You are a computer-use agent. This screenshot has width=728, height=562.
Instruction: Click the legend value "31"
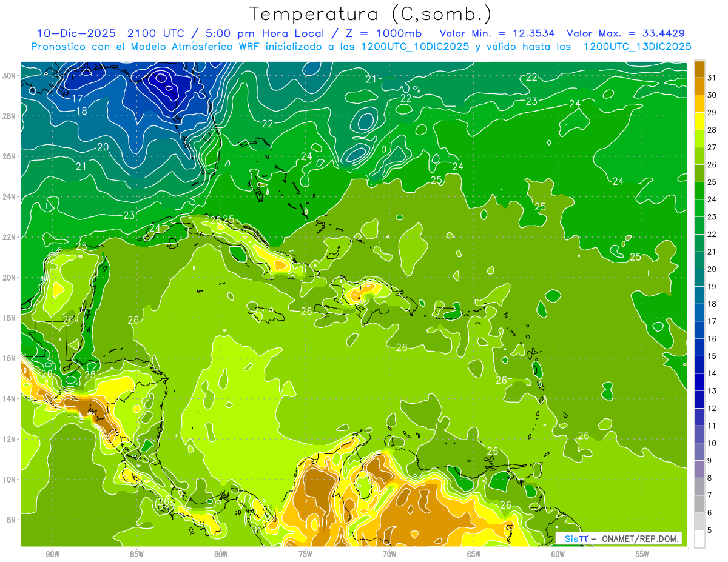click(712, 78)
